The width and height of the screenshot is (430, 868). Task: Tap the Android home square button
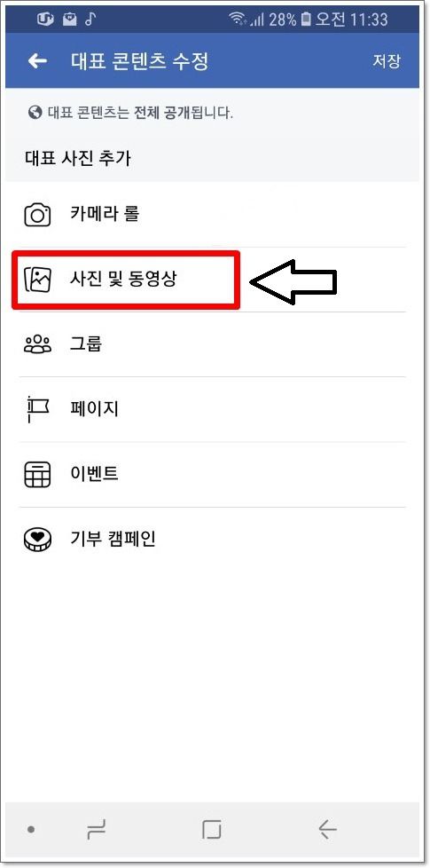pos(212,829)
